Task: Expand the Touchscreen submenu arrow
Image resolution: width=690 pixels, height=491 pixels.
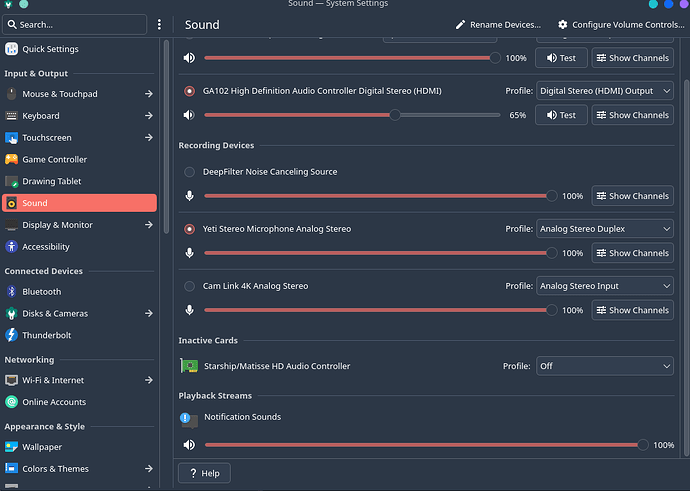Action: (x=149, y=138)
